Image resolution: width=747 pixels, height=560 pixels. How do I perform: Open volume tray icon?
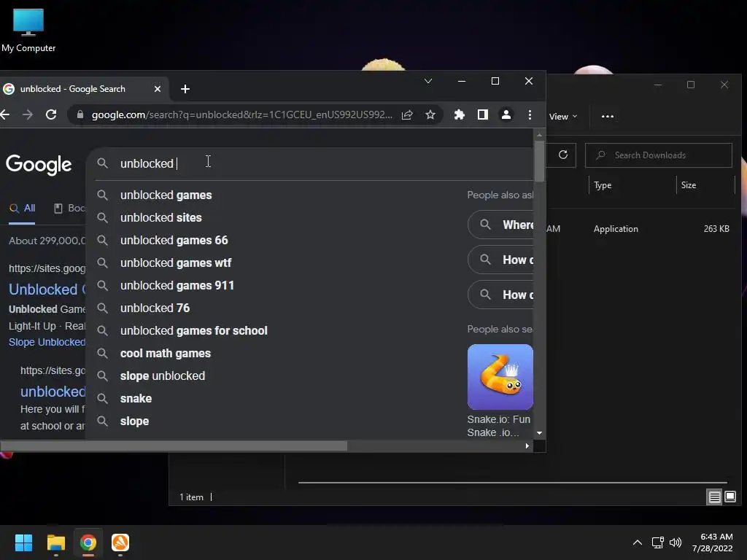[x=676, y=542]
